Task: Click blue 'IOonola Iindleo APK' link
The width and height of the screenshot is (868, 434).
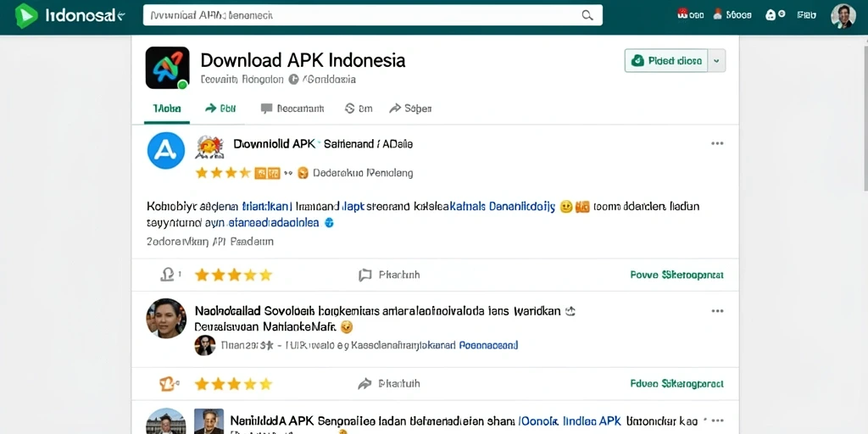Action: [x=569, y=420]
